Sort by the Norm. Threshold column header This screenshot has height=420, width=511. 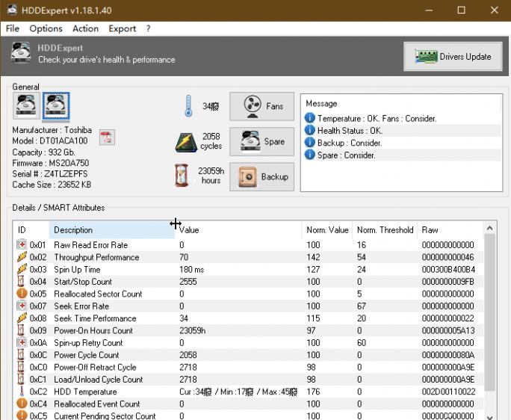click(385, 230)
